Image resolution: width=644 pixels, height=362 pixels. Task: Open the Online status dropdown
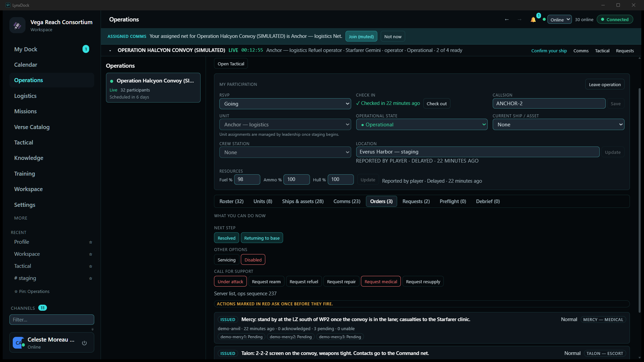pyautogui.click(x=559, y=19)
